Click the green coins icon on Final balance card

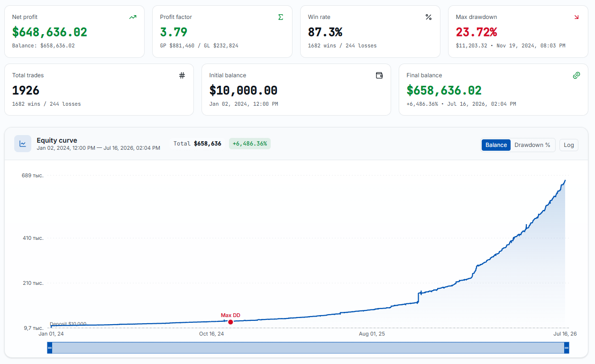coord(577,75)
